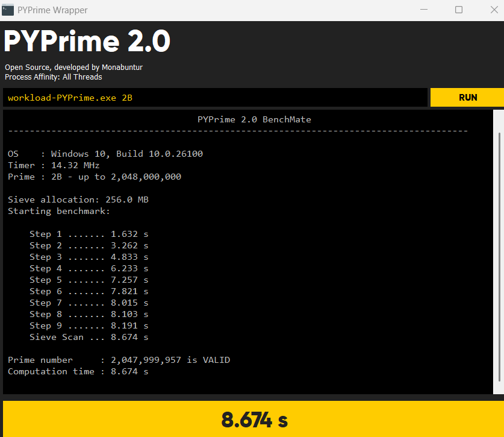
Task: Click the Prime '2B - up to 2,048,000,000' line
Action: [95, 177]
